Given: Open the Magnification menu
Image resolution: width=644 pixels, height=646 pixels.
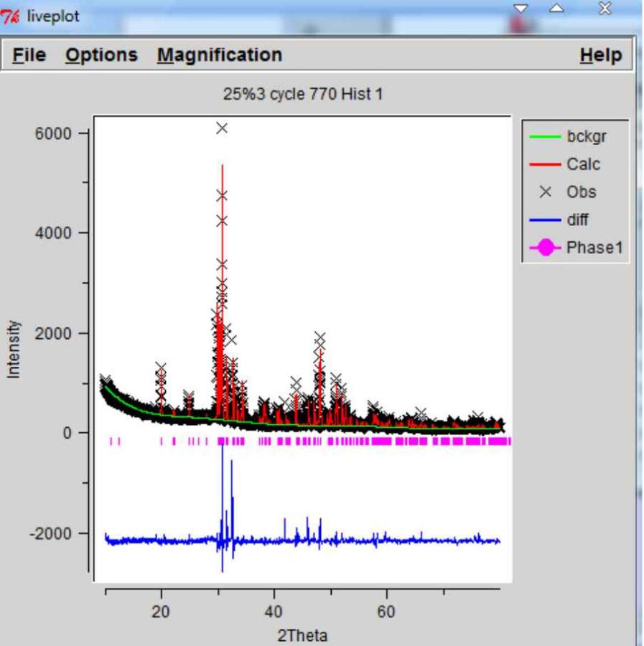Looking at the screenshot, I should (x=220, y=55).
